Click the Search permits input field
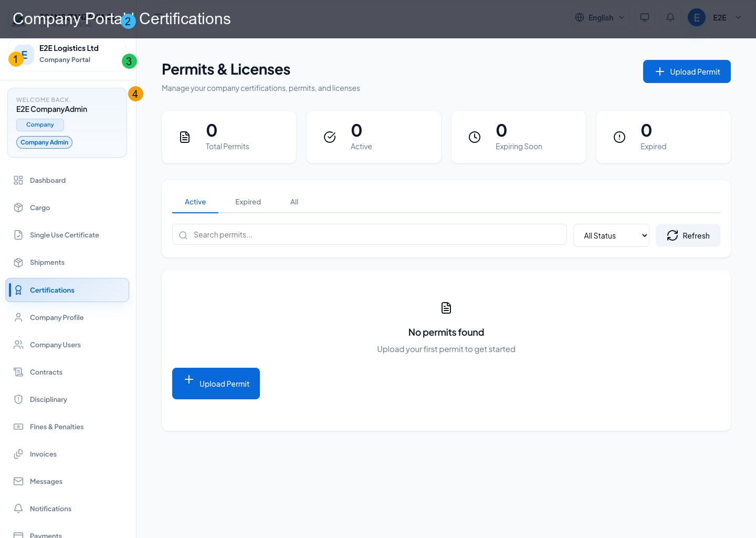The image size is (756, 538). click(x=370, y=234)
